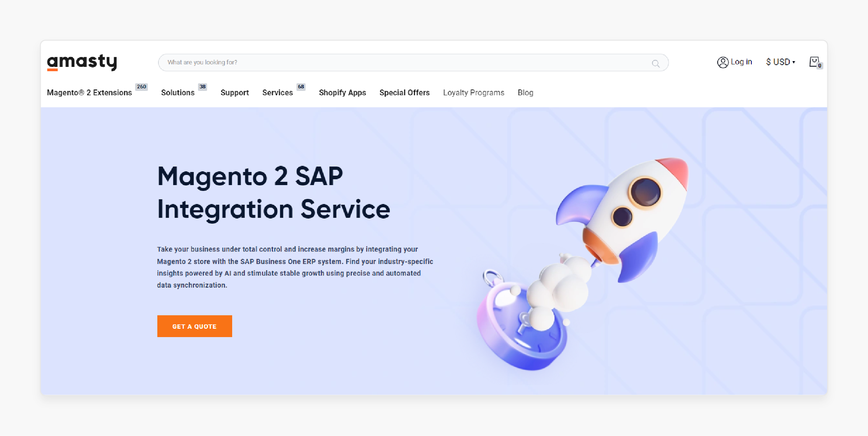Open the Log in link

click(x=741, y=62)
